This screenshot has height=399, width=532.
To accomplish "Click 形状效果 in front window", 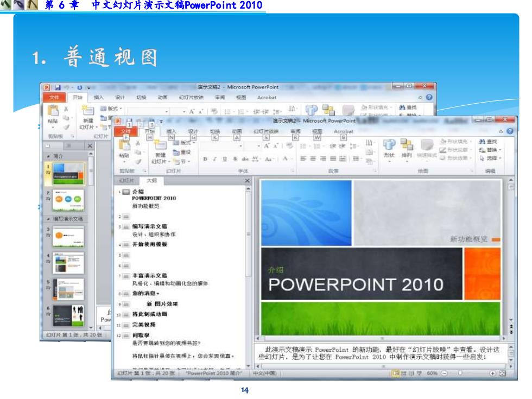I will click(456, 158).
